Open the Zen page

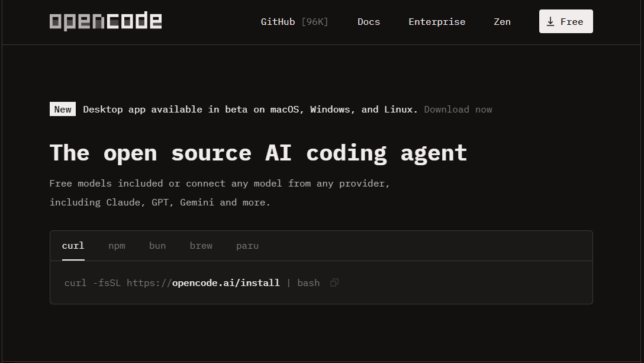[502, 22]
